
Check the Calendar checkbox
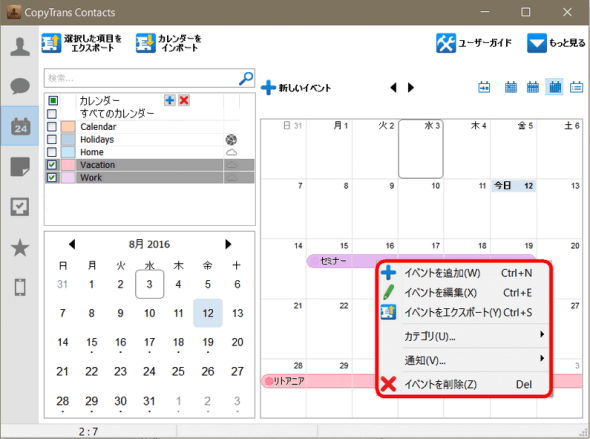tap(52, 126)
